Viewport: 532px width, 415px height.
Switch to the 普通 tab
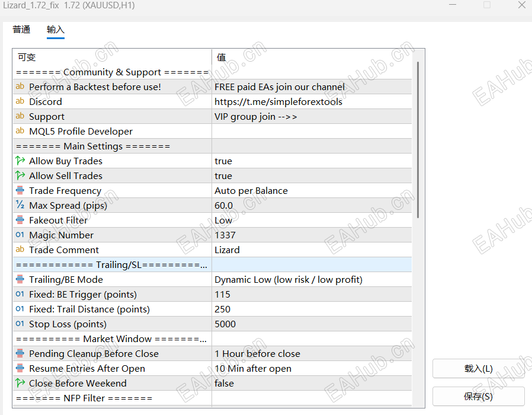pos(21,30)
